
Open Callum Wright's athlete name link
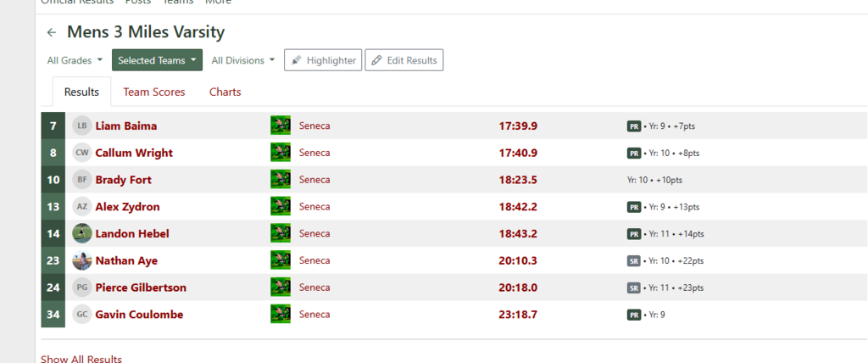[134, 153]
